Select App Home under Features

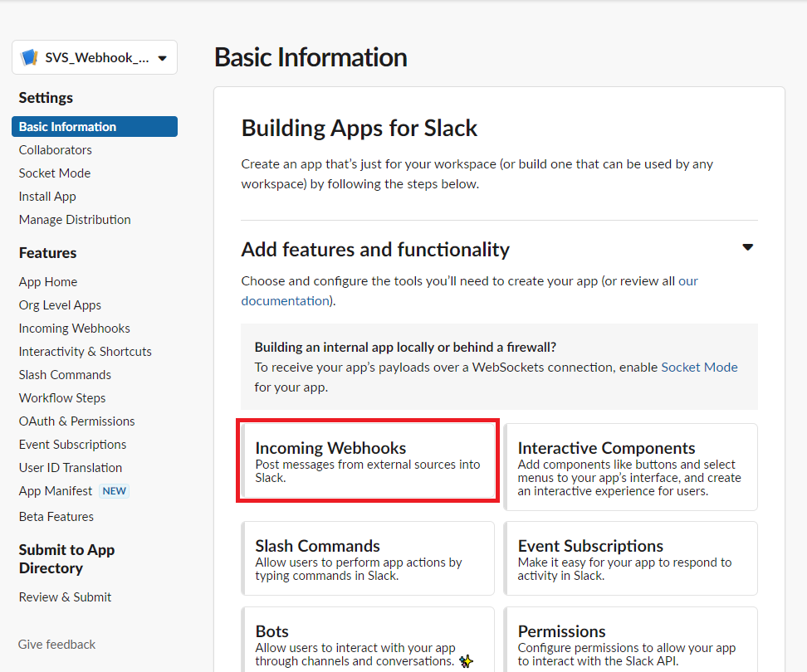pyautogui.click(x=47, y=281)
